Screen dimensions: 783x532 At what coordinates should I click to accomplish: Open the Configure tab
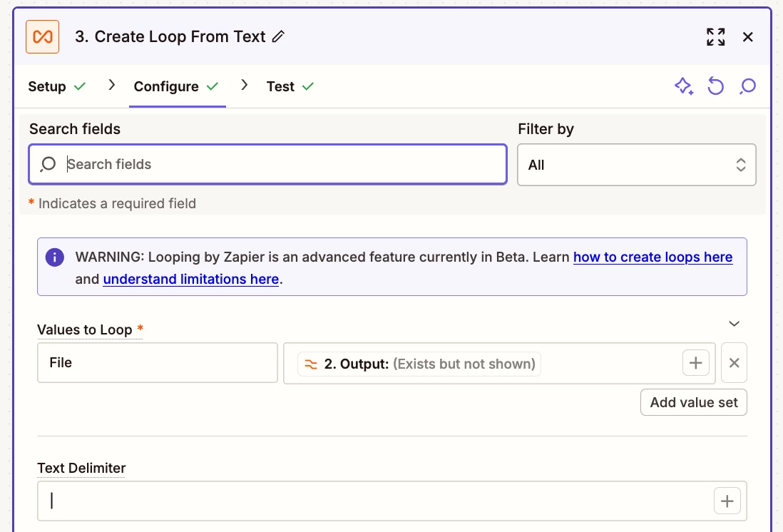(x=176, y=86)
